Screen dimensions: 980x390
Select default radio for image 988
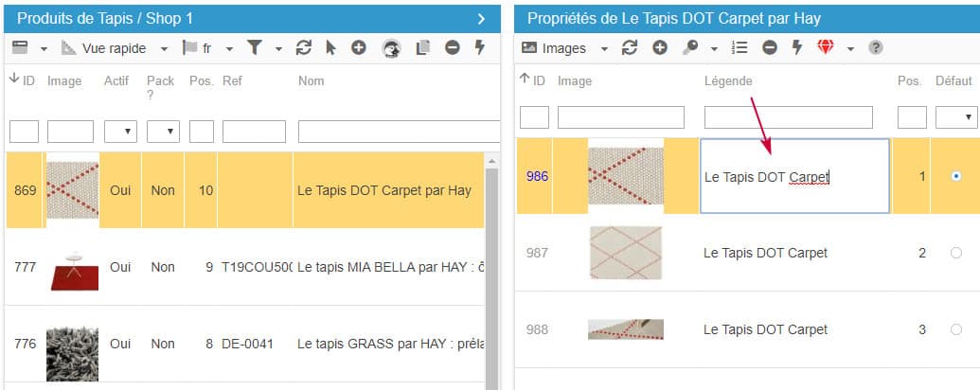955,329
